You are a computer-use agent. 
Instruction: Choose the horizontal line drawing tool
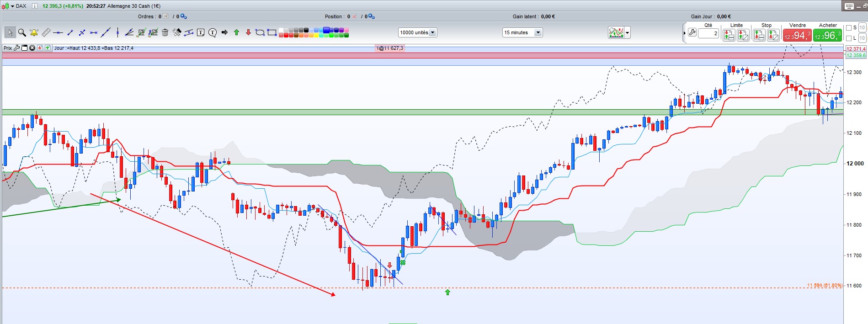[58, 32]
